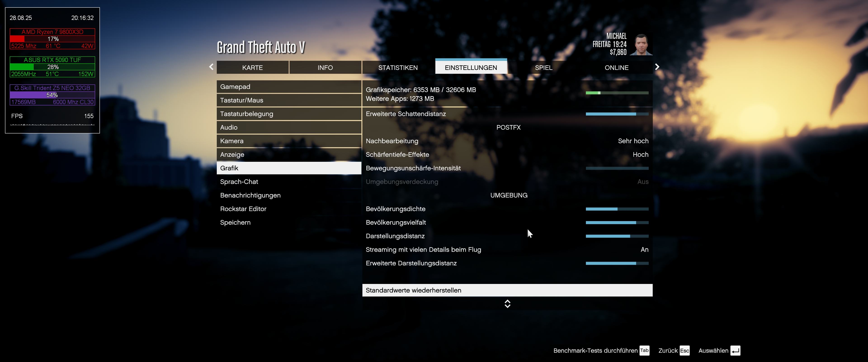This screenshot has height=362, width=868.
Task: Open the Spiel tab
Action: pyautogui.click(x=543, y=67)
